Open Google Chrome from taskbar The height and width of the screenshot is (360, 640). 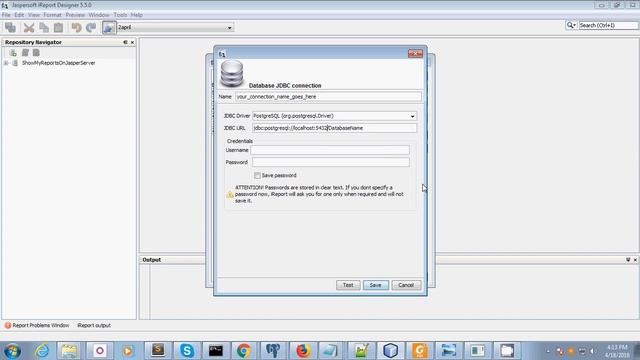pyautogui.click(x=244, y=351)
